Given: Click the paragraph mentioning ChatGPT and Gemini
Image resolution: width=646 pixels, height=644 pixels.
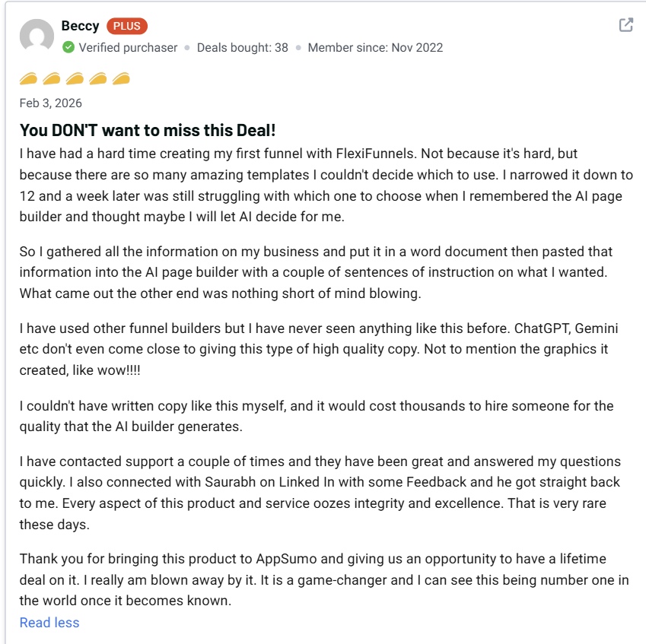Looking at the screenshot, I should coord(318,350).
